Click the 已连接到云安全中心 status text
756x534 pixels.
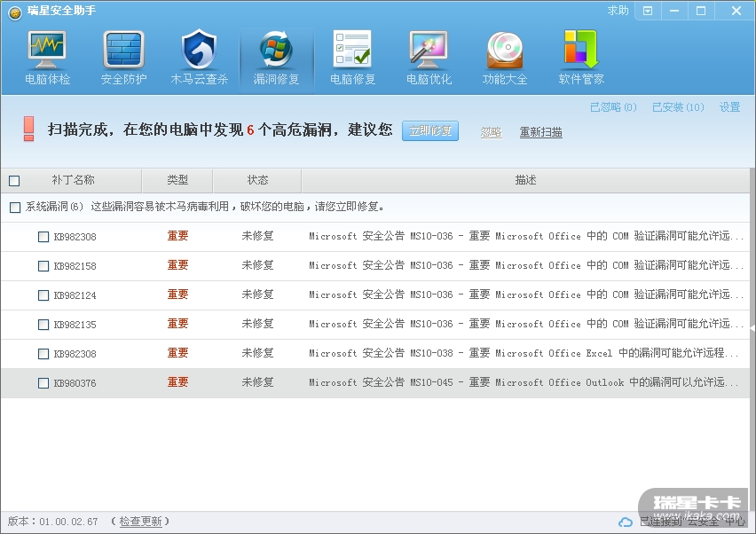(692, 522)
